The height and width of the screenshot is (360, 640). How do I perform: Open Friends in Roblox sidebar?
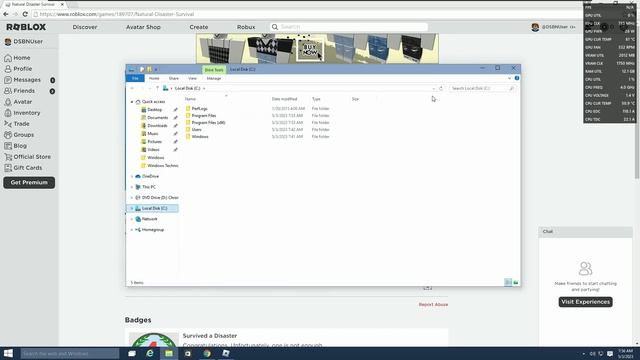[19, 91]
